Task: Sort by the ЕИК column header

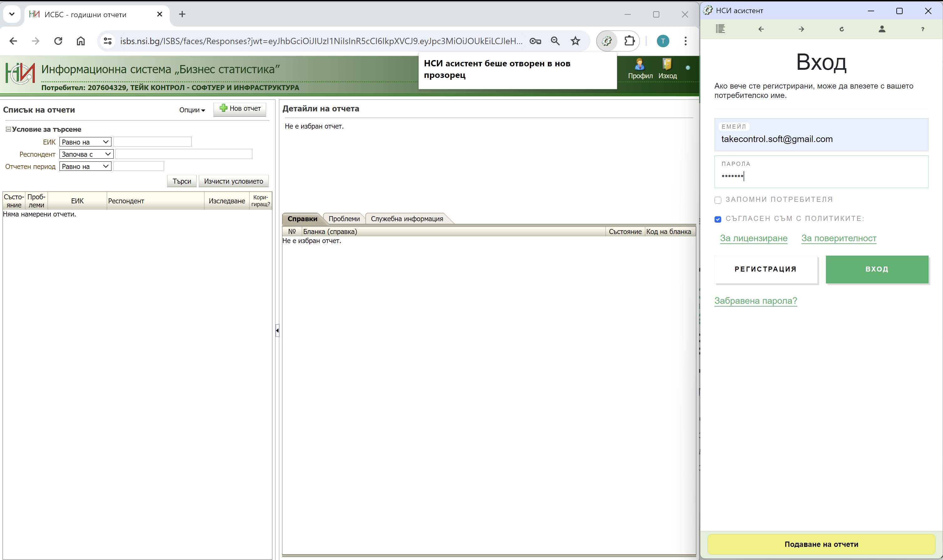Action: pos(77,201)
